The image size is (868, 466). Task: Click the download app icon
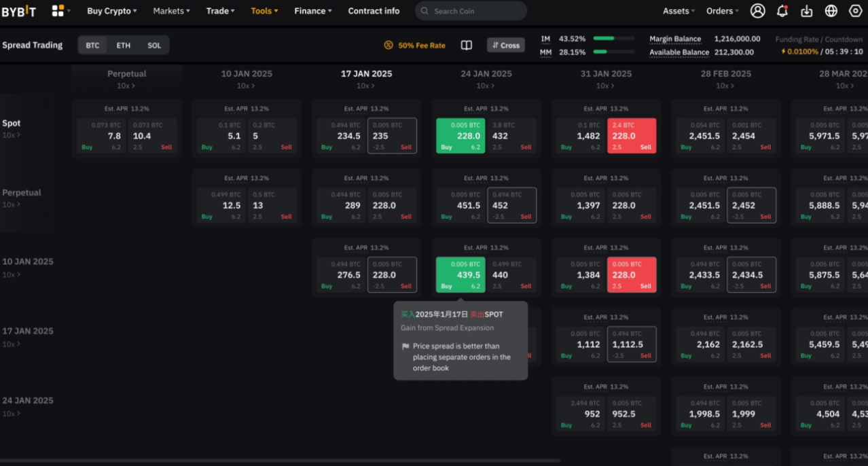tap(807, 11)
